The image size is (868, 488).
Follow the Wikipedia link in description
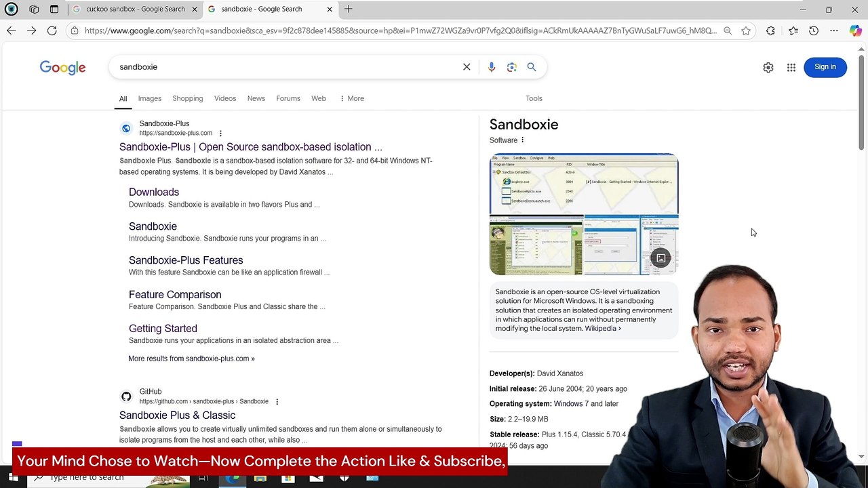click(x=603, y=329)
